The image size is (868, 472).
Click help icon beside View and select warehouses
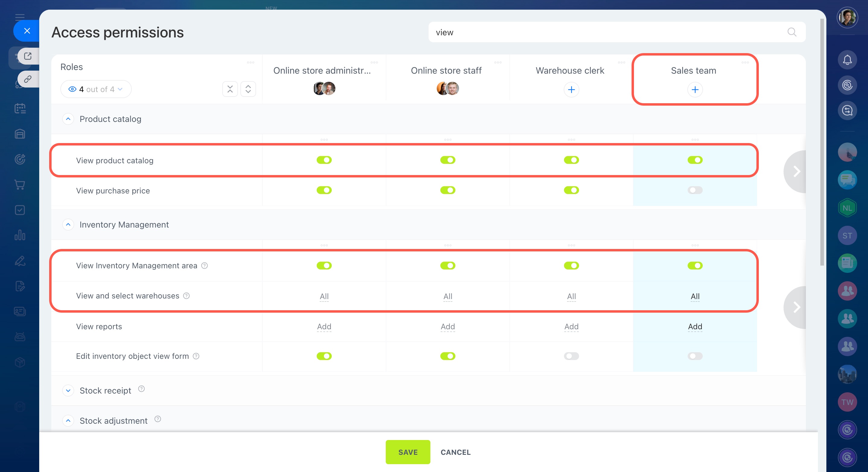point(186,296)
